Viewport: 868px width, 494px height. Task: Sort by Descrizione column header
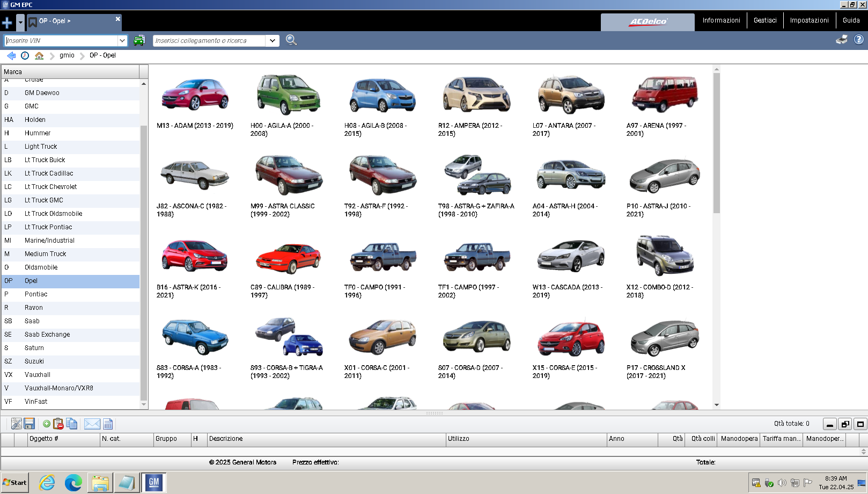click(327, 439)
